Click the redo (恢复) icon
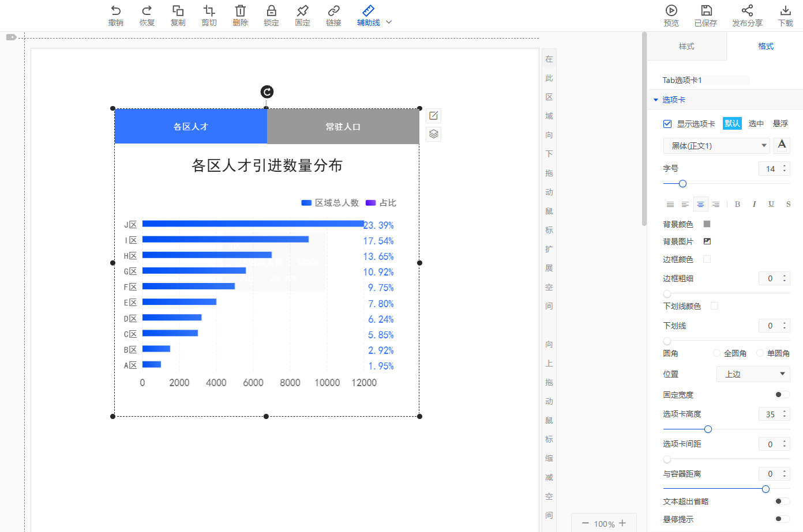 click(147, 11)
